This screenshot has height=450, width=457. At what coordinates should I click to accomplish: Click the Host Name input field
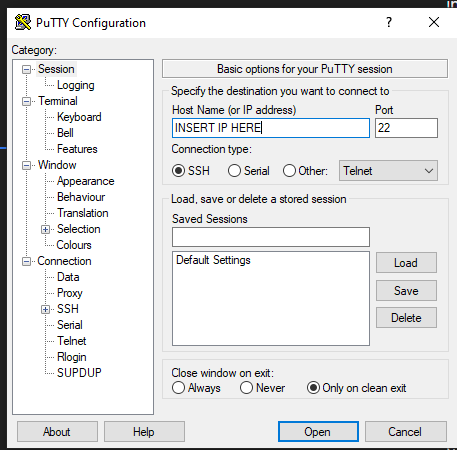[x=271, y=128]
